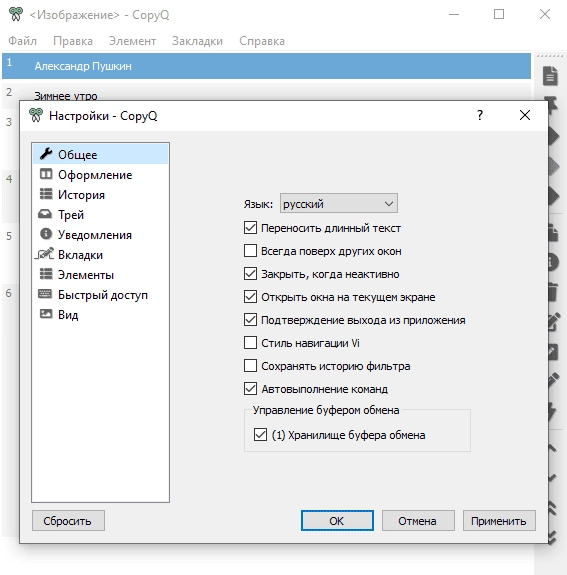Minimize the main CopyQ window
This screenshot has width=567, height=575.
(454, 14)
